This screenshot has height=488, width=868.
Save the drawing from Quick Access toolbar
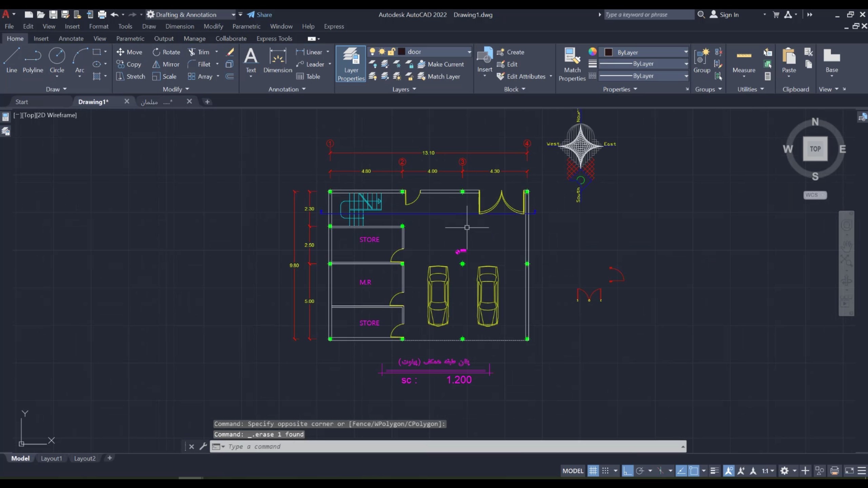[53, 15]
